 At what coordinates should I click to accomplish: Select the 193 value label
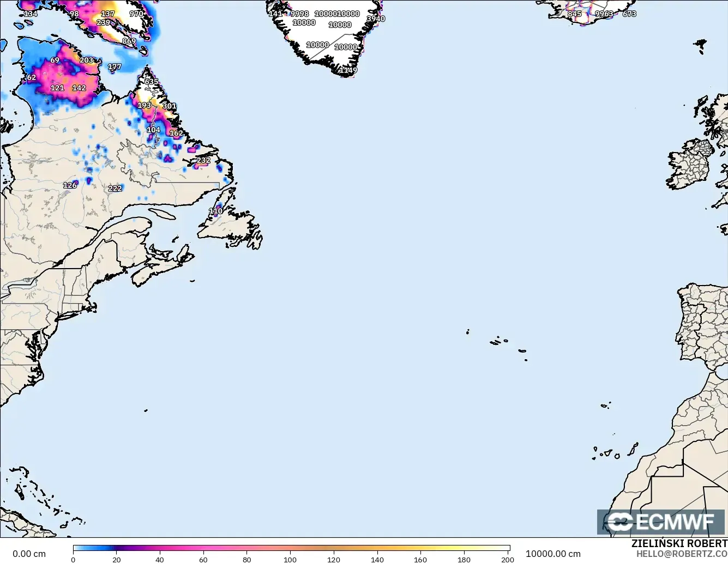144,105
